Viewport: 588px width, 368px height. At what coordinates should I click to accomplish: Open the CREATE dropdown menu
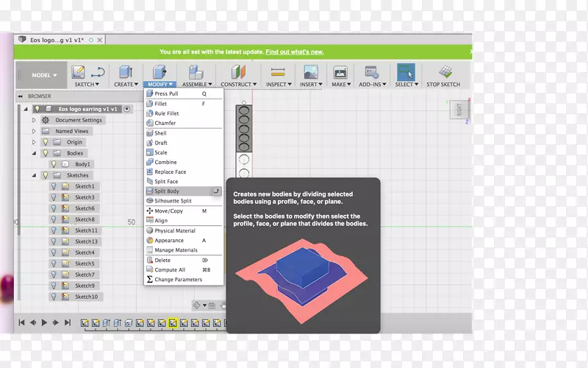coord(126,85)
